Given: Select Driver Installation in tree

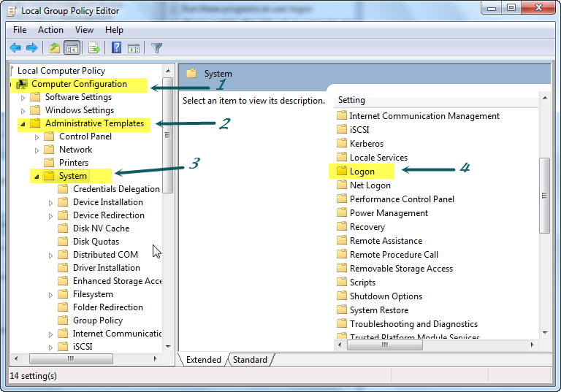Looking at the screenshot, I should pyautogui.click(x=107, y=267).
